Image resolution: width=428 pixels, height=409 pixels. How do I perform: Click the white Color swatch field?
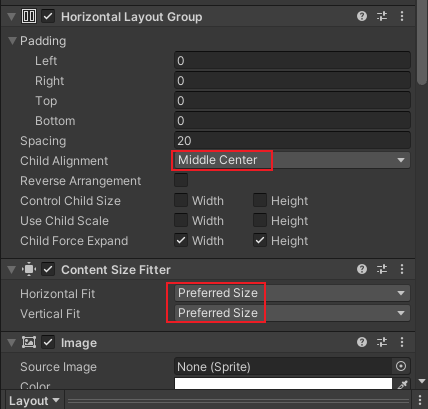(283, 384)
